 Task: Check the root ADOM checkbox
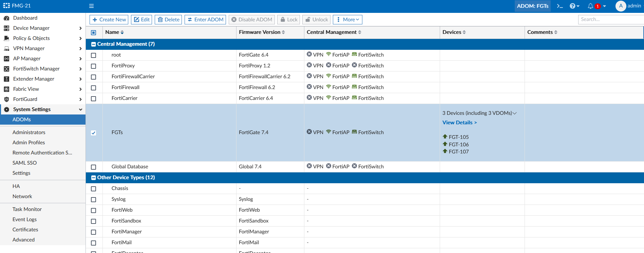coord(94,55)
